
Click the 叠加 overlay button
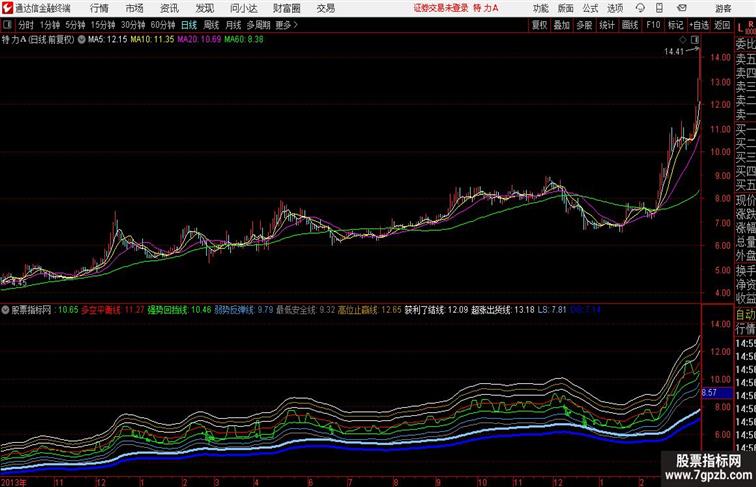562,25
